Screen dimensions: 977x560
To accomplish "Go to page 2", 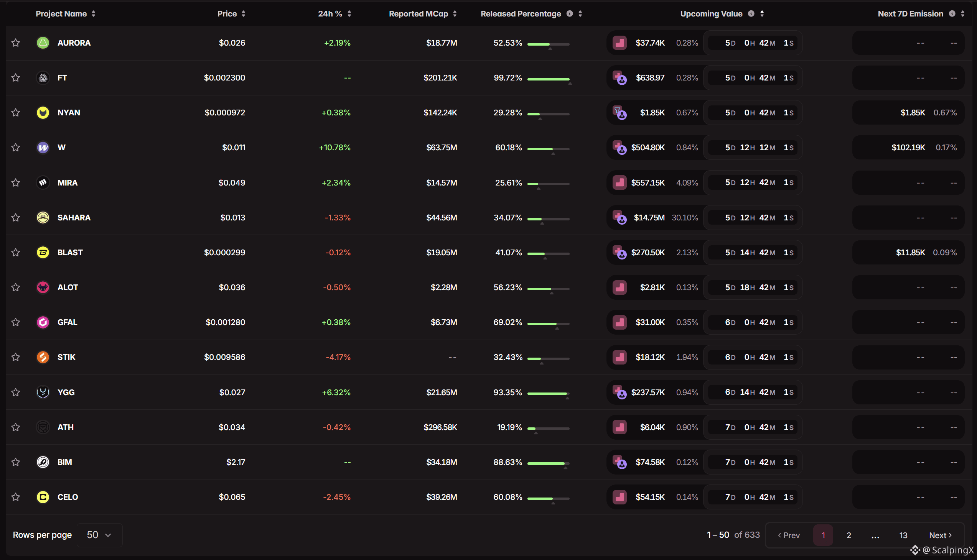I will click(x=848, y=535).
